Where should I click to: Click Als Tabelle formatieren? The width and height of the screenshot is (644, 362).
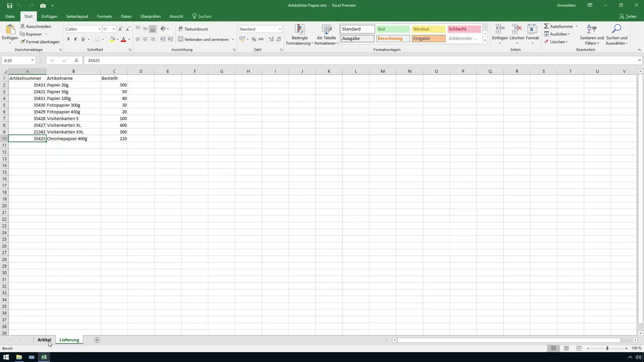pos(326,35)
